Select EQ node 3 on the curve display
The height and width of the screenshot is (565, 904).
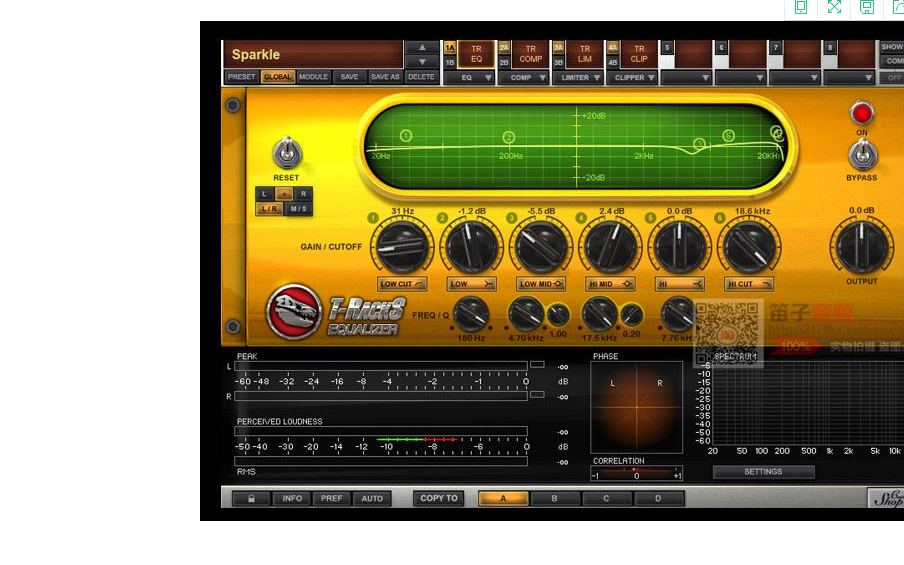point(699,144)
